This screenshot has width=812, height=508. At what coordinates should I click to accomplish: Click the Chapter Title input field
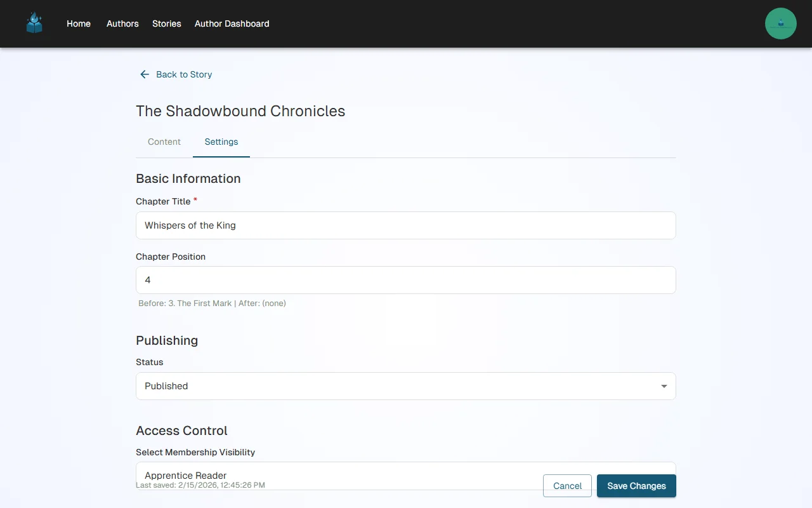click(406, 225)
